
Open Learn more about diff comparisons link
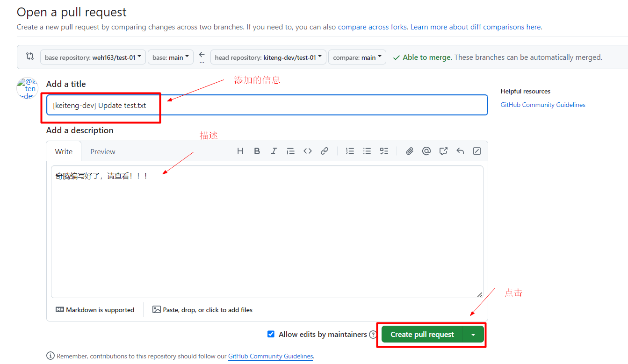coord(476,27)
